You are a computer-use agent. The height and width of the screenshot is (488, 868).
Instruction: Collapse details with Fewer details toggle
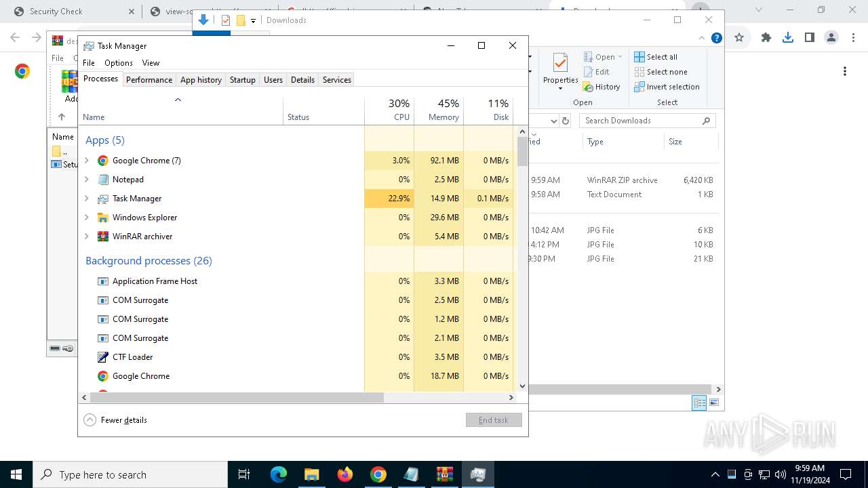tap(115, 420)
